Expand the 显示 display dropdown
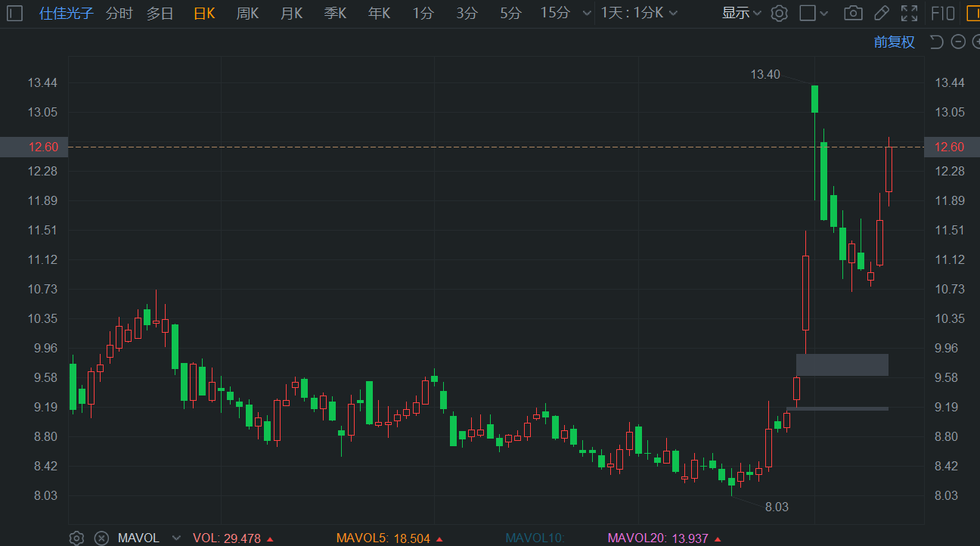 [x=741, y=13]
